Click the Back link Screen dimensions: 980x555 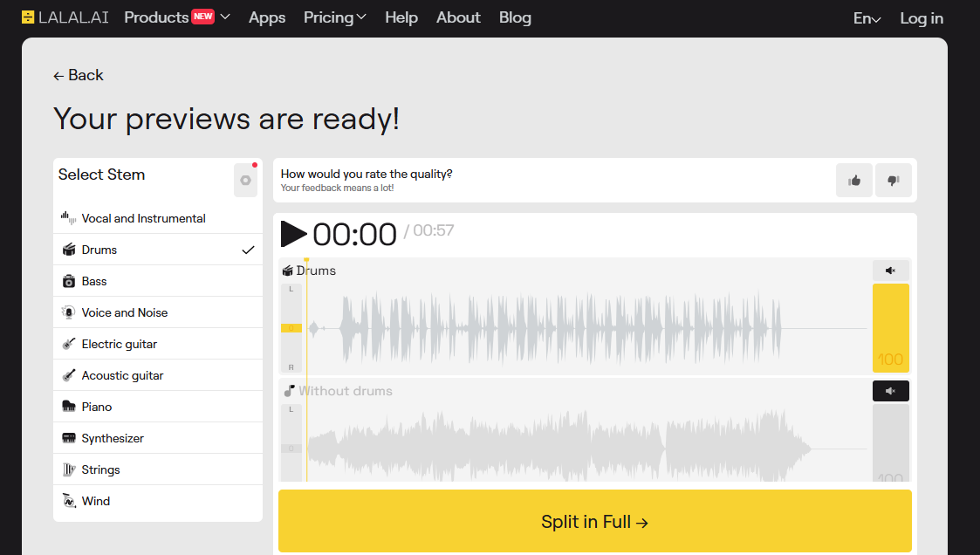point(79,75)
